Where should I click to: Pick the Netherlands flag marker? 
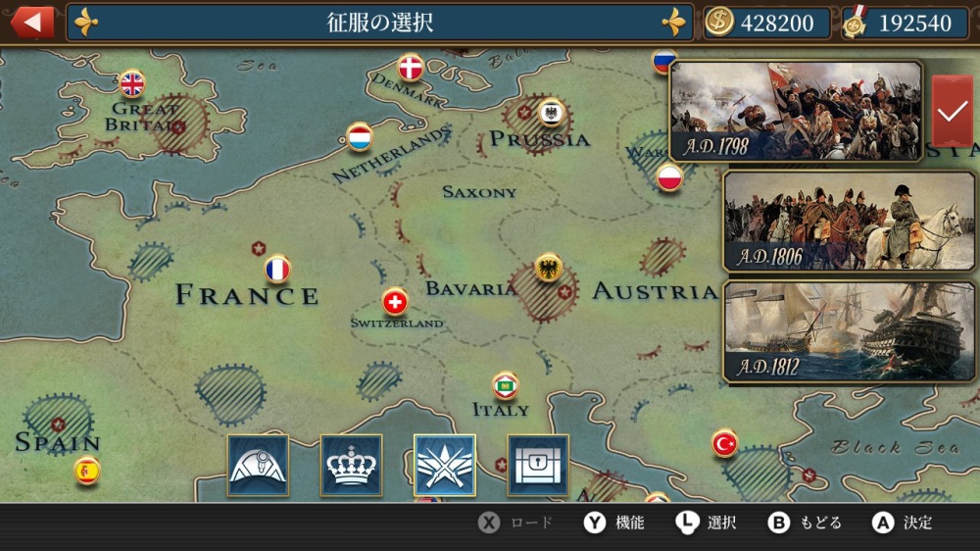(x=360, y=137)
